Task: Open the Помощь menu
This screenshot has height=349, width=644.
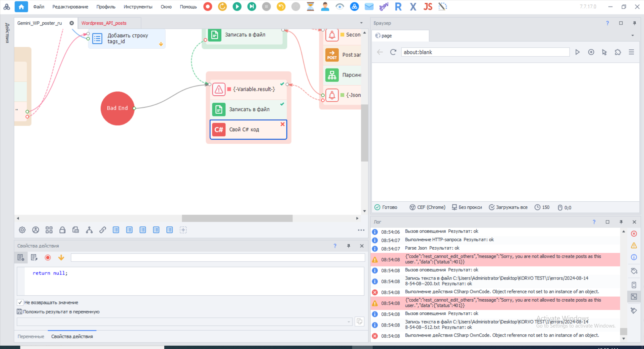Action: coord(188,7)
